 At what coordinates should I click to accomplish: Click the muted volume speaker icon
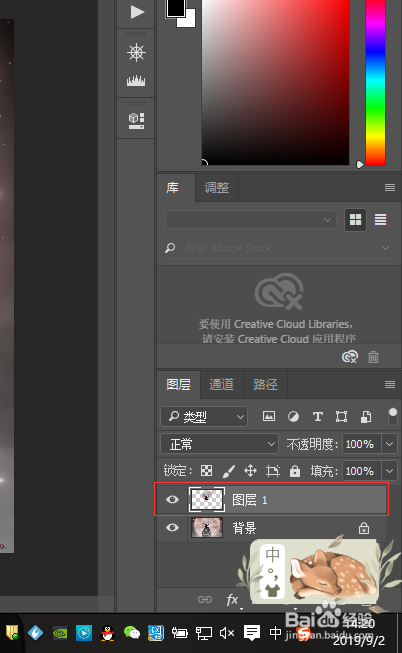coord(227,633)
